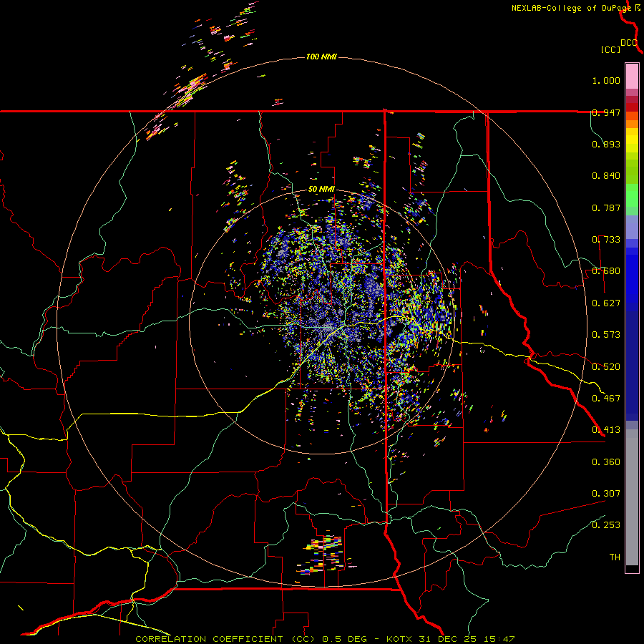This screenshot has width=644, height=644.
Task: Click the TH threshold label
Action: pyautogui.click(x=615, y=557)
